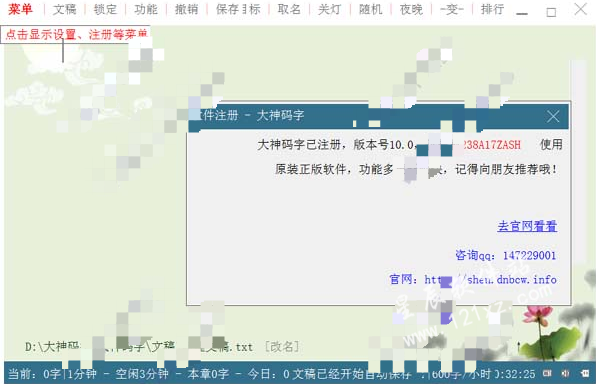596x384 pixels.
Task: Click the 取名 name generator item
Action: pyautogui.click(x=289, y=9)
